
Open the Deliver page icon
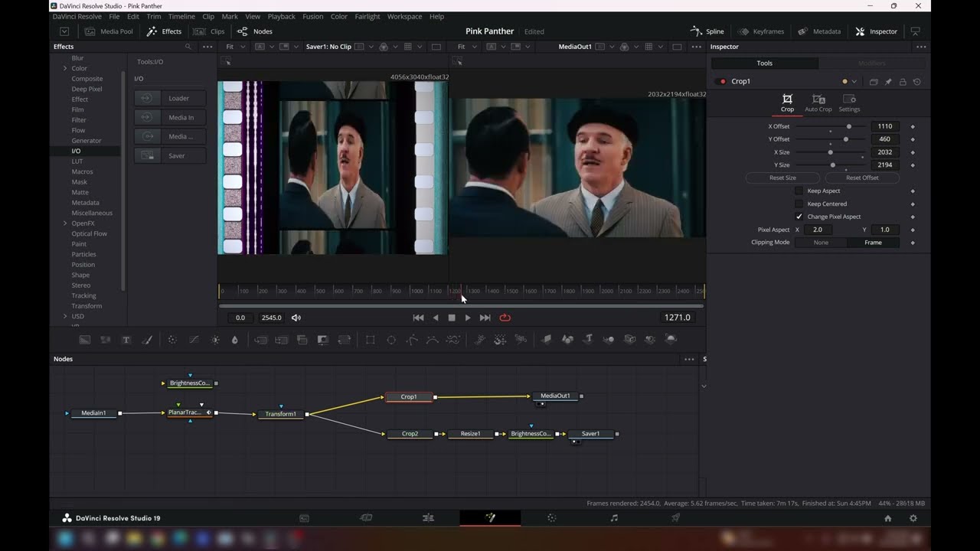pos(675,518)
